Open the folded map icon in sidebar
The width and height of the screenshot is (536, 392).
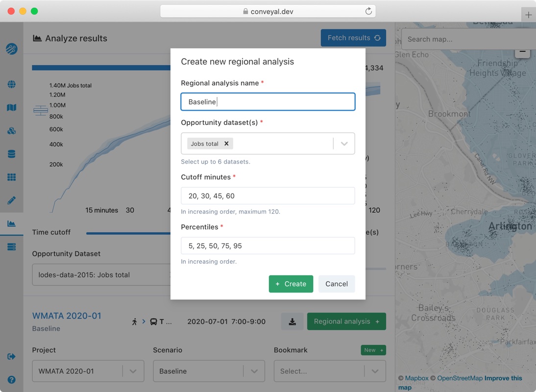[12, 107]
